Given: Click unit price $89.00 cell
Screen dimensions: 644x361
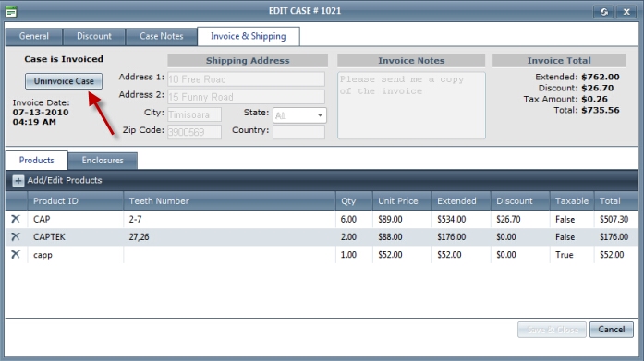Looking at the screenshot, I should pos(402,219).
